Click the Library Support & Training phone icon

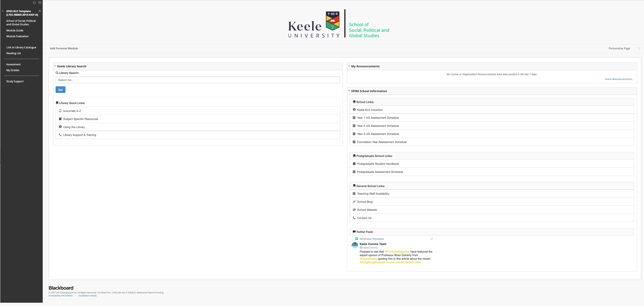[x=60, y=135]
